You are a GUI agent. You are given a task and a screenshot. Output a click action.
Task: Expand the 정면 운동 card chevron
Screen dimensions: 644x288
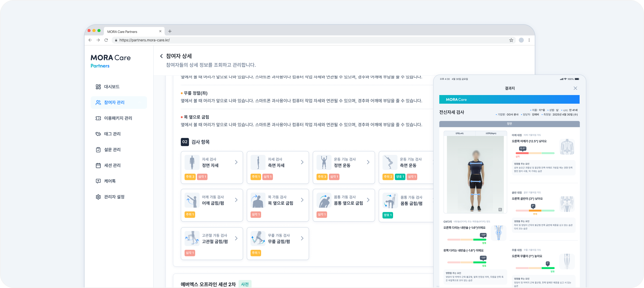point(368,162)
